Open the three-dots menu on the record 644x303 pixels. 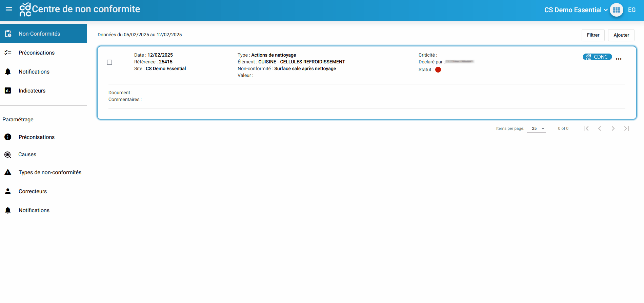[x=619, y=59]
